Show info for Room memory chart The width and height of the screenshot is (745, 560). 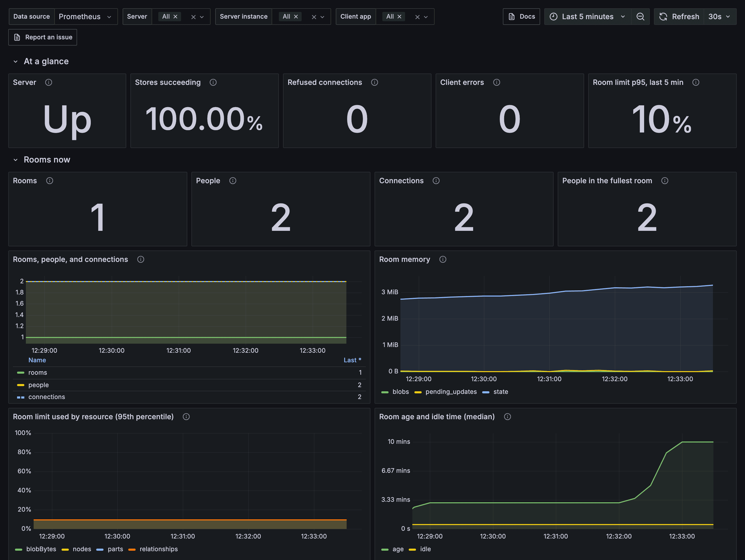pyautogui.click(x=443, y=260)
